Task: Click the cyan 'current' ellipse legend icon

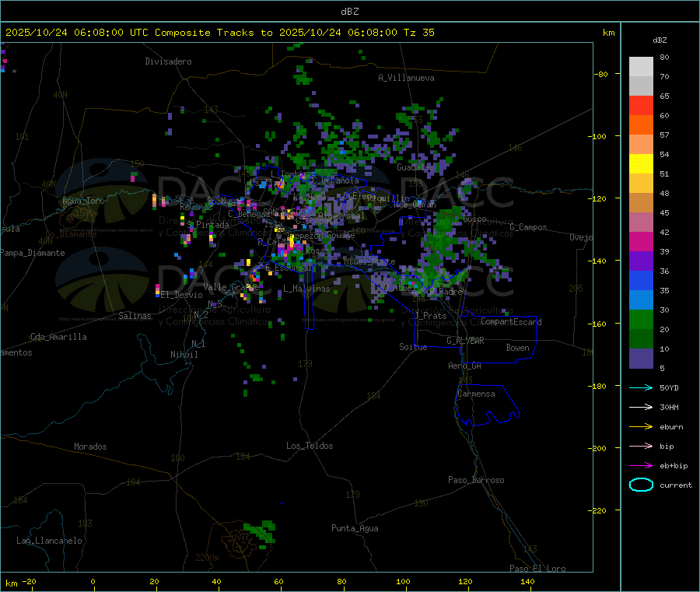Action: pyautogui.click(x=641, y=485)
